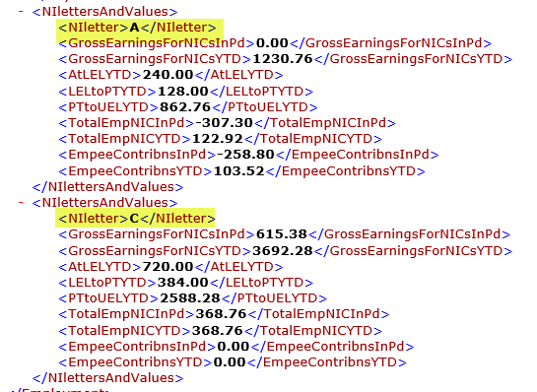
Task: Select the AtLELYTD 720.00 line
Action: [170, 267]
